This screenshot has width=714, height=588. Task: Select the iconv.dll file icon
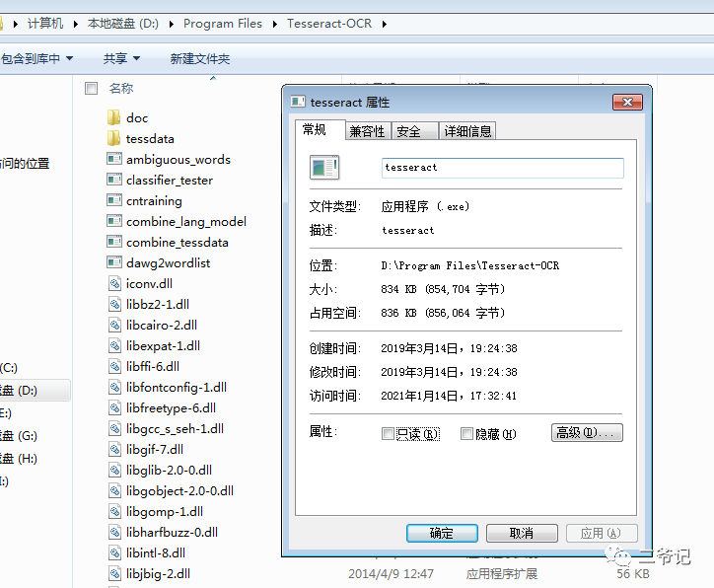[x=114, y=283]
